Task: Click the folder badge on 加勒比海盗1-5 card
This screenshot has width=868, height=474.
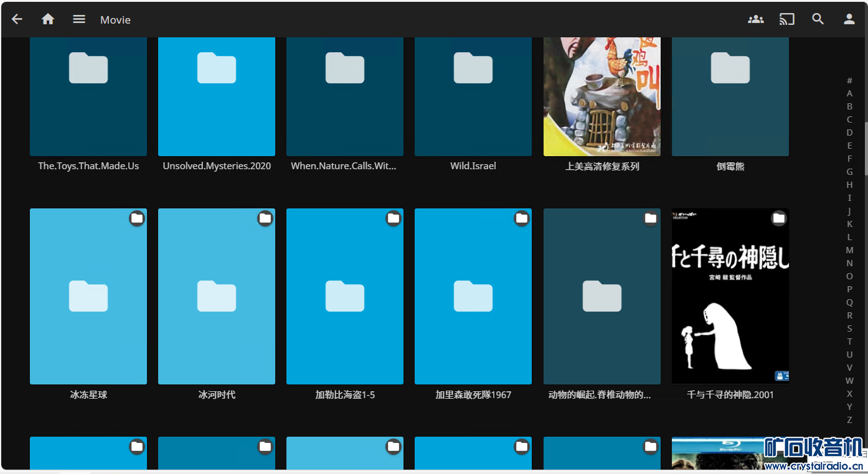Action: tap(394, 218)
